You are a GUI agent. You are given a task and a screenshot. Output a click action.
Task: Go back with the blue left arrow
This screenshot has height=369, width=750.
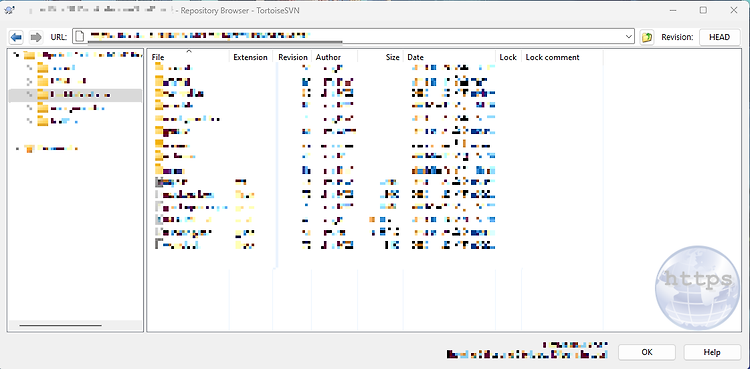(17, 37)
